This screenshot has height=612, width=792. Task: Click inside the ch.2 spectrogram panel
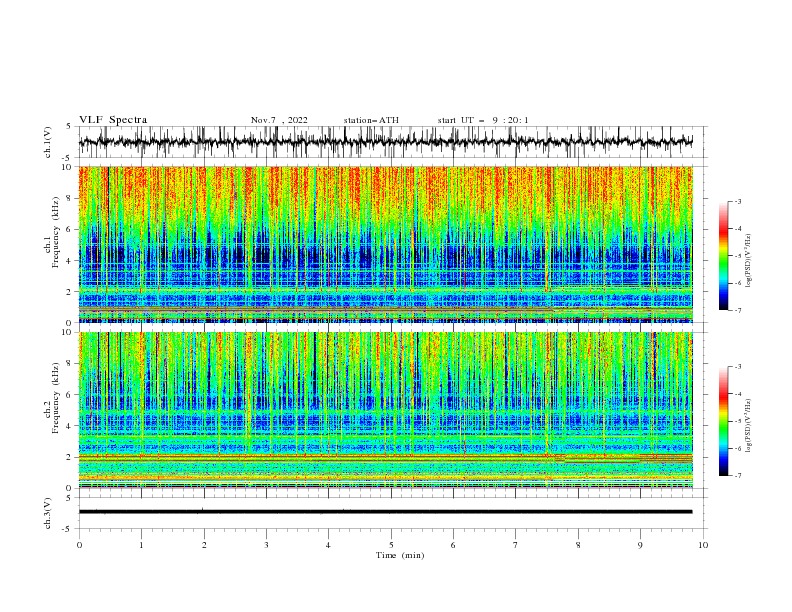click(385, 410)
